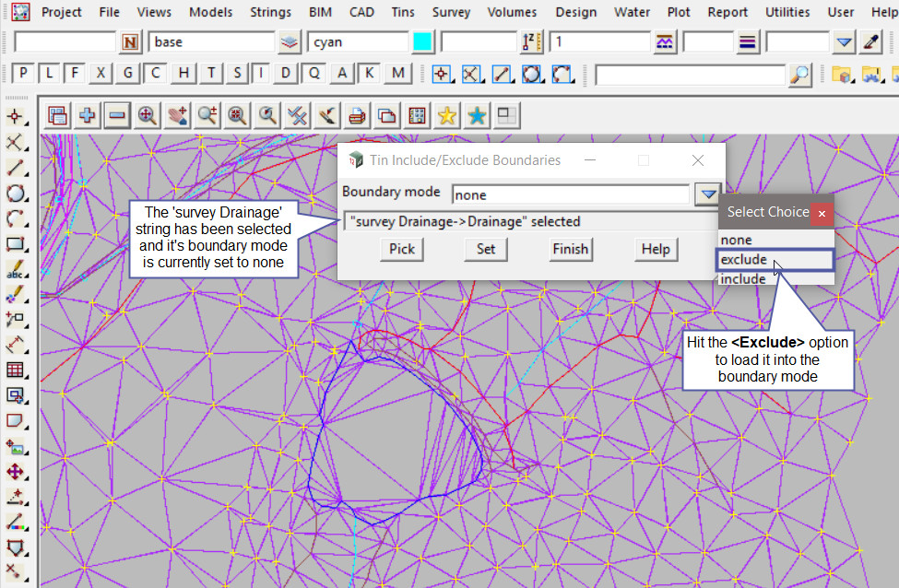Select the circle tool in left toolbar
899x588 pixels.
point(16,194)
